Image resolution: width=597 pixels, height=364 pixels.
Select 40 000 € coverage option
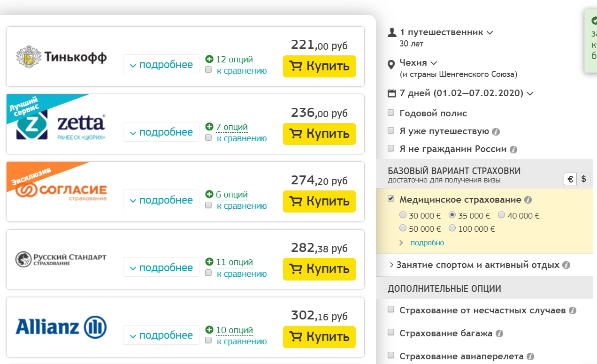[x=501, y=215]
